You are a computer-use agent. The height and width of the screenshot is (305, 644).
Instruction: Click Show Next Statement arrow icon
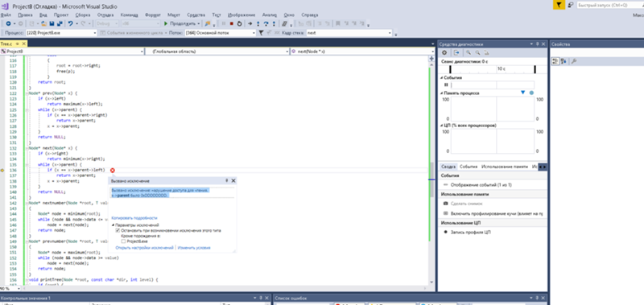250,24
